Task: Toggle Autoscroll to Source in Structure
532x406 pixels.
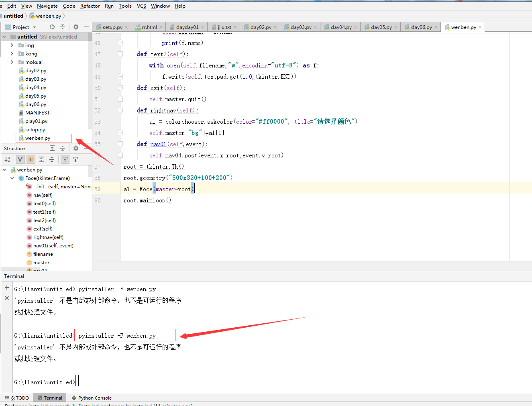Action: click(x=65, y=159)
